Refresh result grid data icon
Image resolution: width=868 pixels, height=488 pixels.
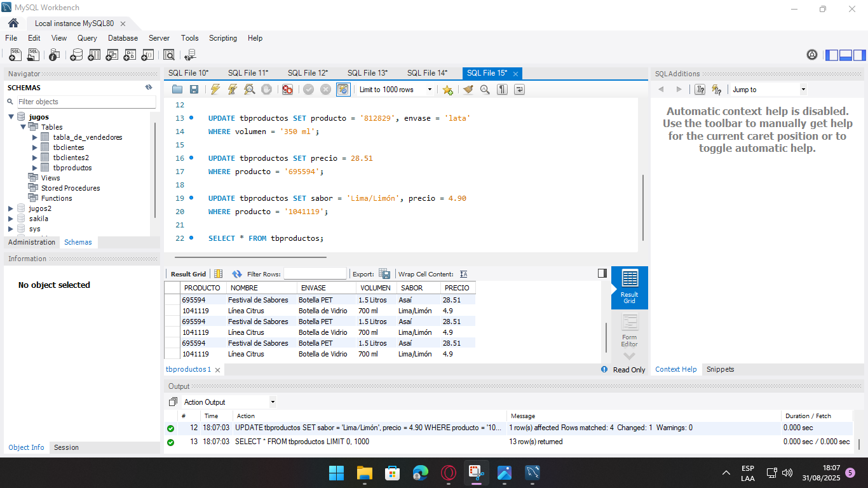pos(237,274)
